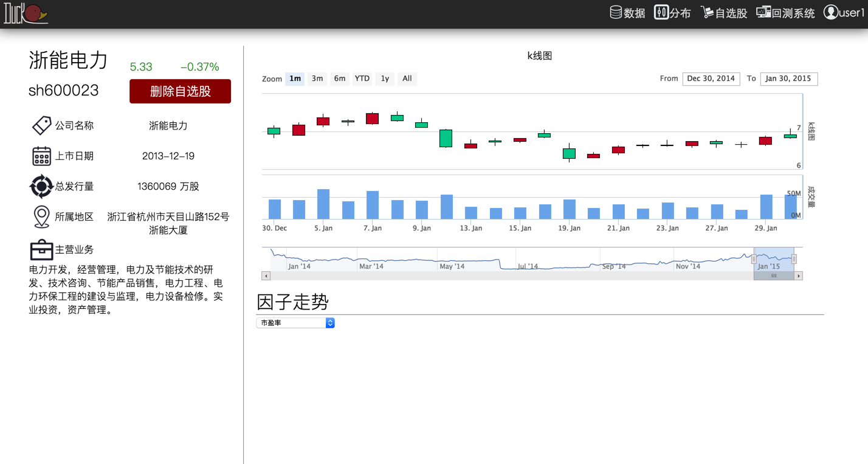Click the 因子走势 heading

293,302
